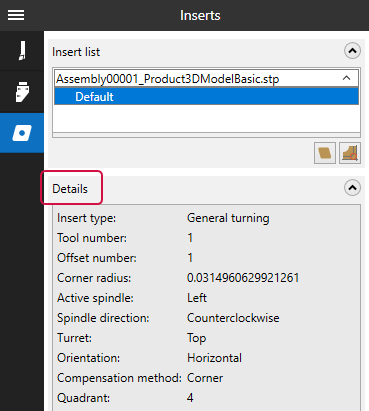This screenshot has width=369, height=411.
Task: Click the Orientation value Horizontal
Action: coord(214,358)
